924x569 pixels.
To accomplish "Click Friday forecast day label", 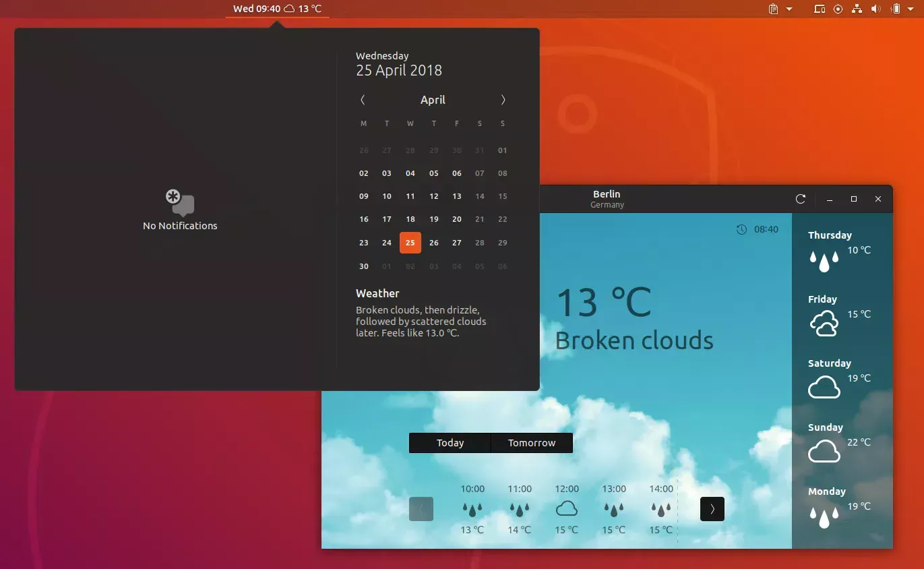I will click(822, 299).
